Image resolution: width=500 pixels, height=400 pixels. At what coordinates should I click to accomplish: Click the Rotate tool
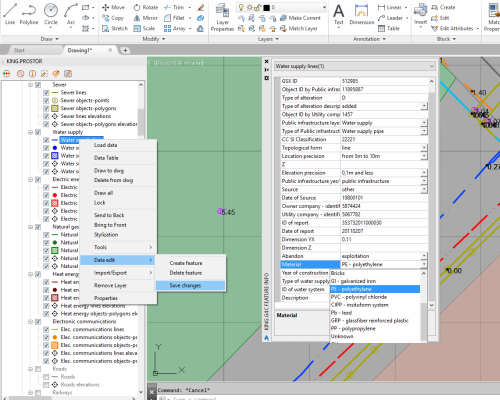[x=146, y=7]
